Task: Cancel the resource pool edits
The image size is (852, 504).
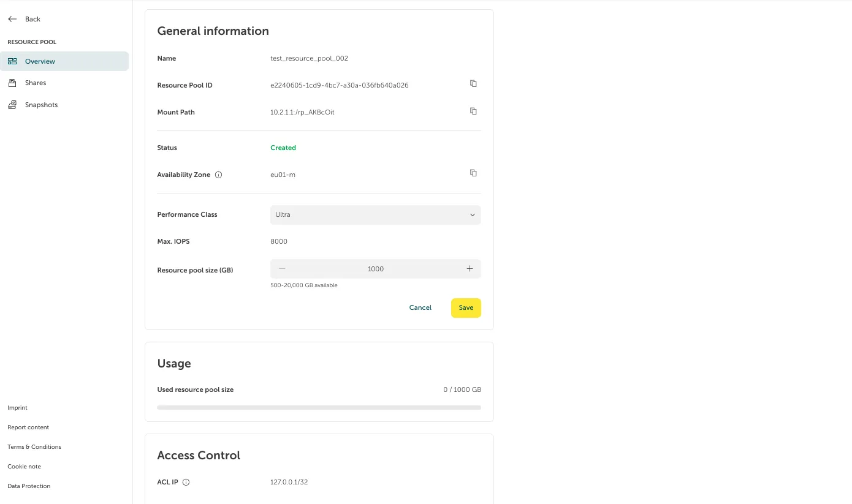Action: (420, 308)
